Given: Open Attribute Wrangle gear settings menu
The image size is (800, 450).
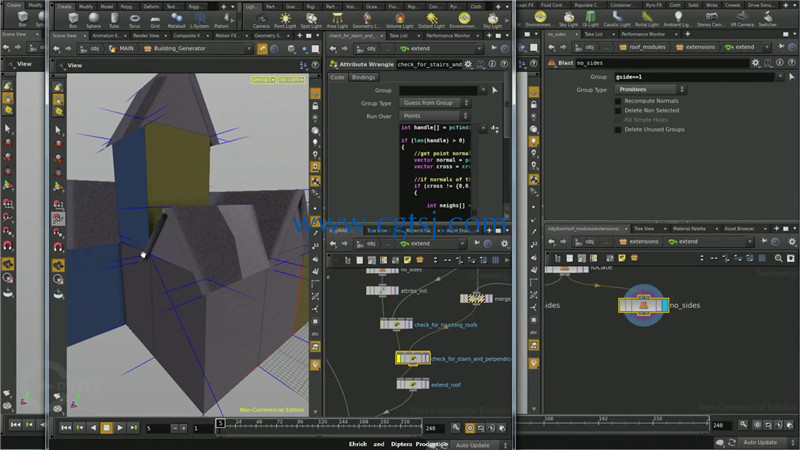Looking at the screenshot, I should 468,64.
